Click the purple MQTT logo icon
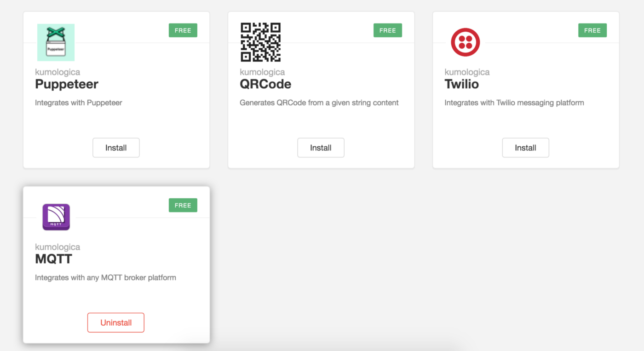 [x=56, y=217]
